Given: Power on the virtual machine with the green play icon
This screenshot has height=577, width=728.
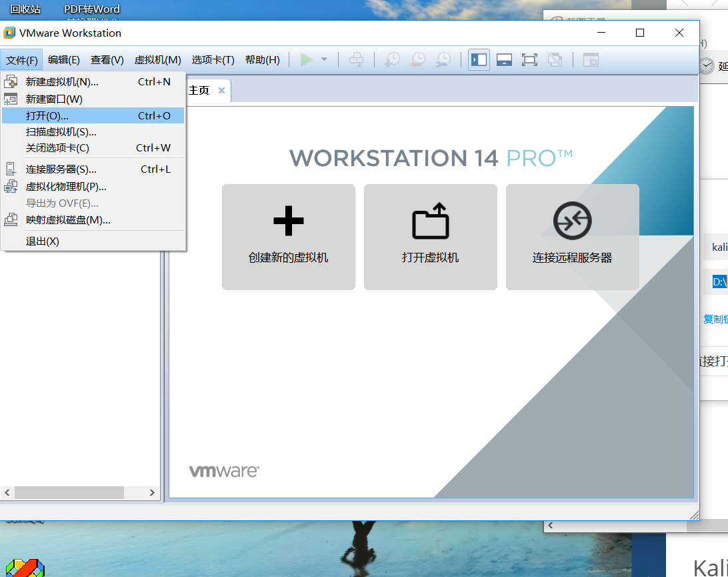Looking at the screenshot, I should 306,60.
